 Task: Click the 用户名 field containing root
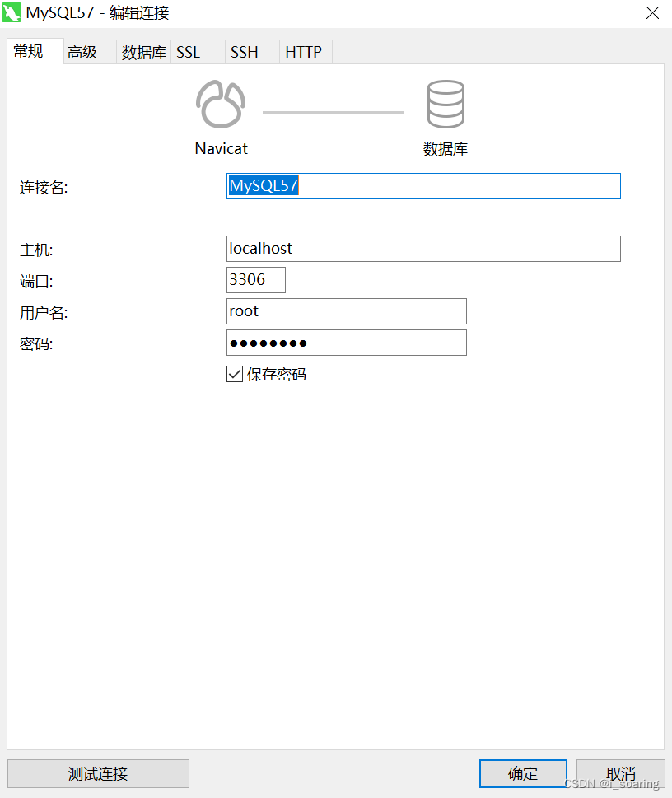[346, 311]
